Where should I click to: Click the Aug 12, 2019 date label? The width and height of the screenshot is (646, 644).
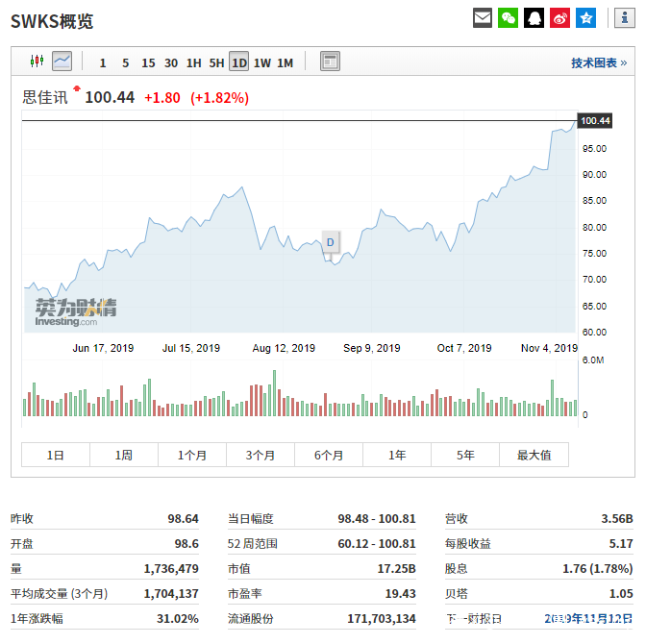coord(284,348)
